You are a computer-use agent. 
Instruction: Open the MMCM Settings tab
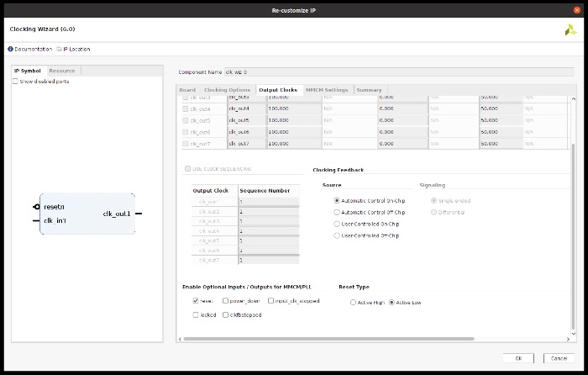coord(327,90)
